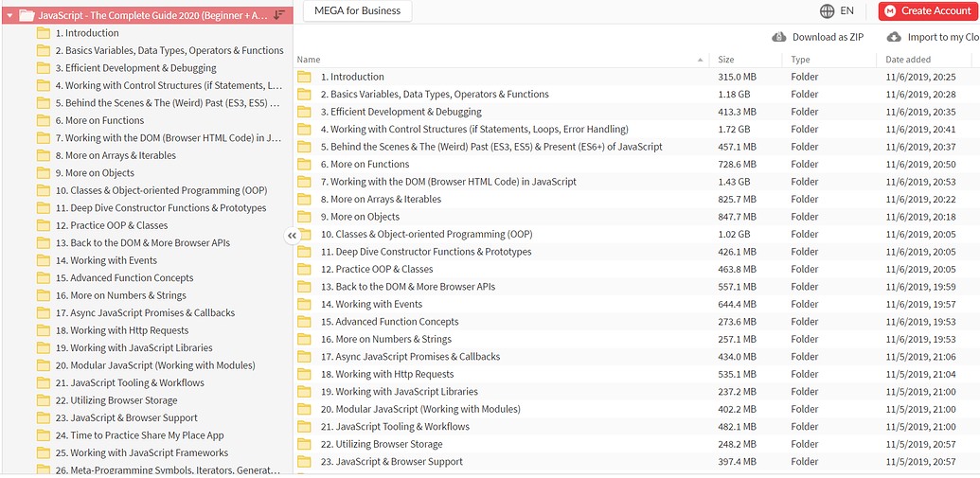Click the MEGA logo icon in Create Account button
Image resolution: width=980 pixels, height=478 pixels.
coord(890,10)
